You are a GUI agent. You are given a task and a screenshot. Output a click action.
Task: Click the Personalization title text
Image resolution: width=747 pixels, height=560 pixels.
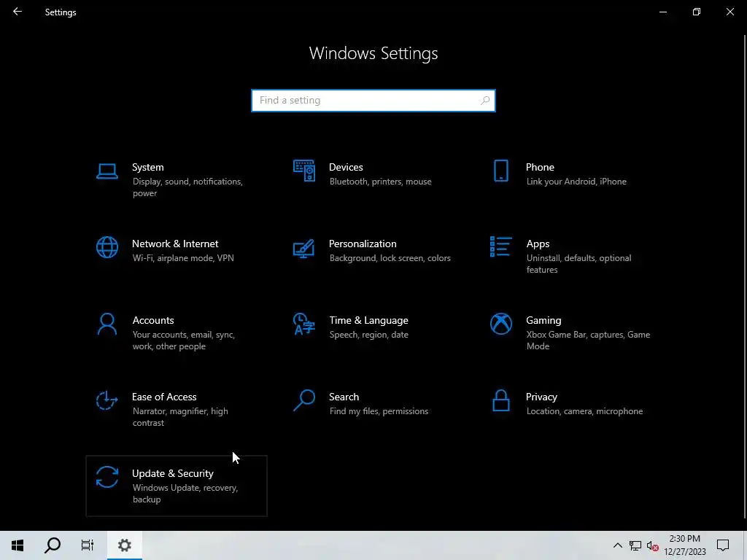pos(363,244)
